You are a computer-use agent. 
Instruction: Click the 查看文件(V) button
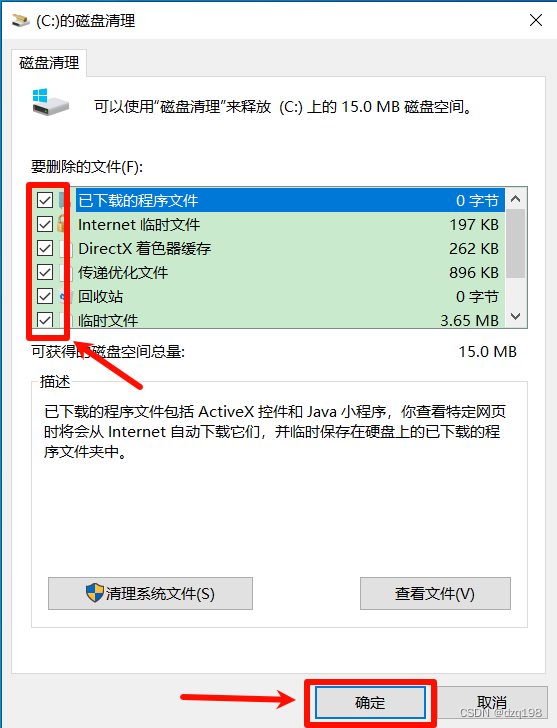tap(435, 593)
